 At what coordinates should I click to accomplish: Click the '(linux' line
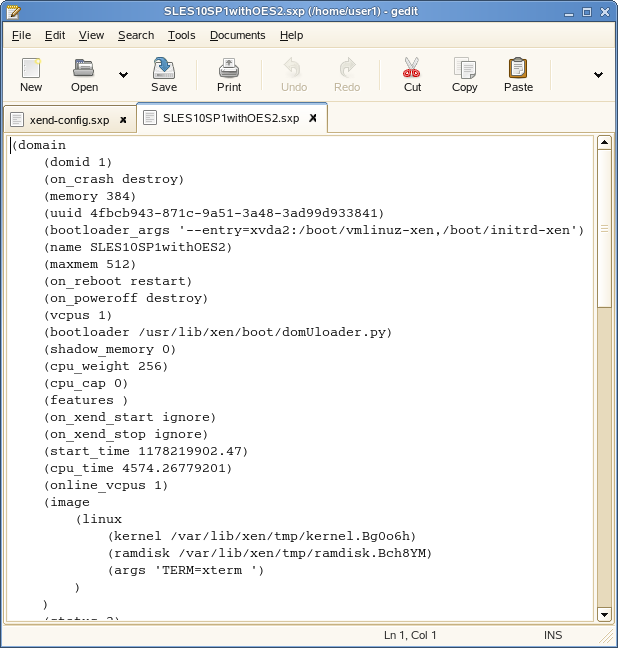(99, 519)
